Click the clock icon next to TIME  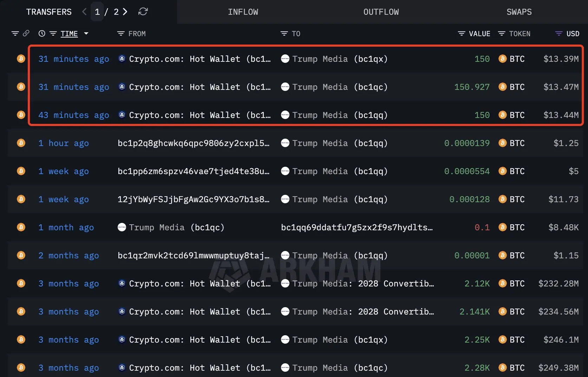42,33
